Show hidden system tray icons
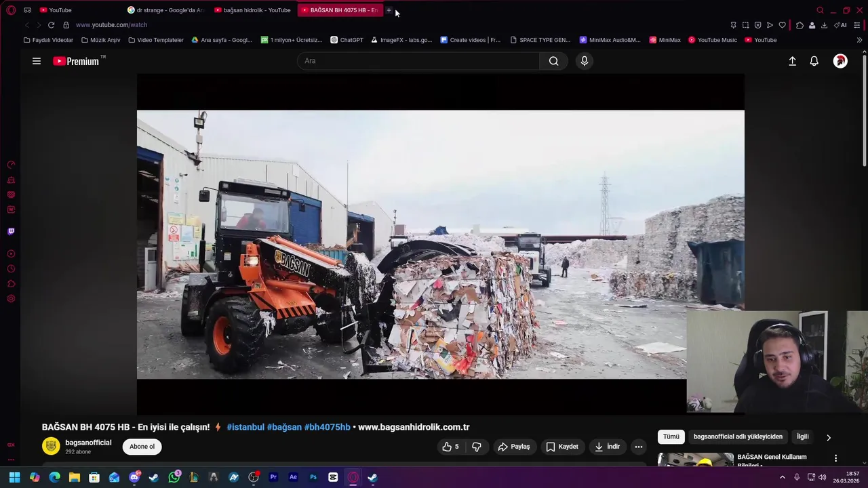868x488 pixels. tap(782, 477)
